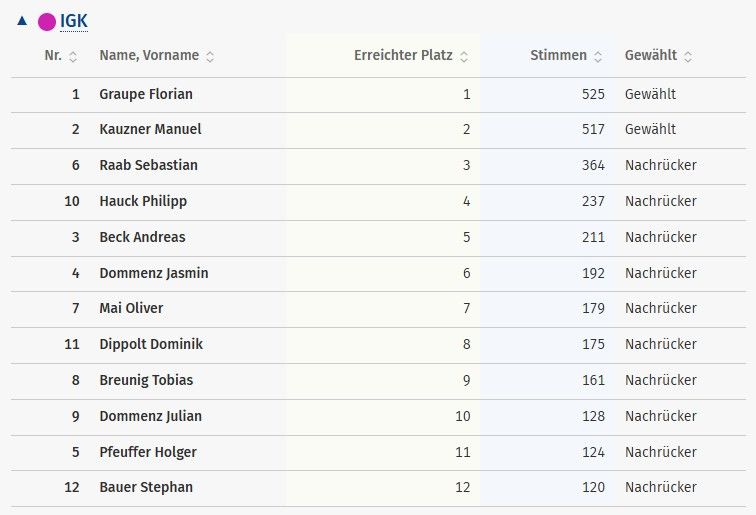Select the Graupe Florian row

[146, 94]
